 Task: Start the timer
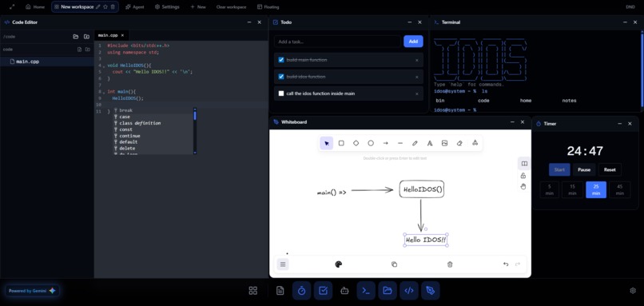point(559,169)
